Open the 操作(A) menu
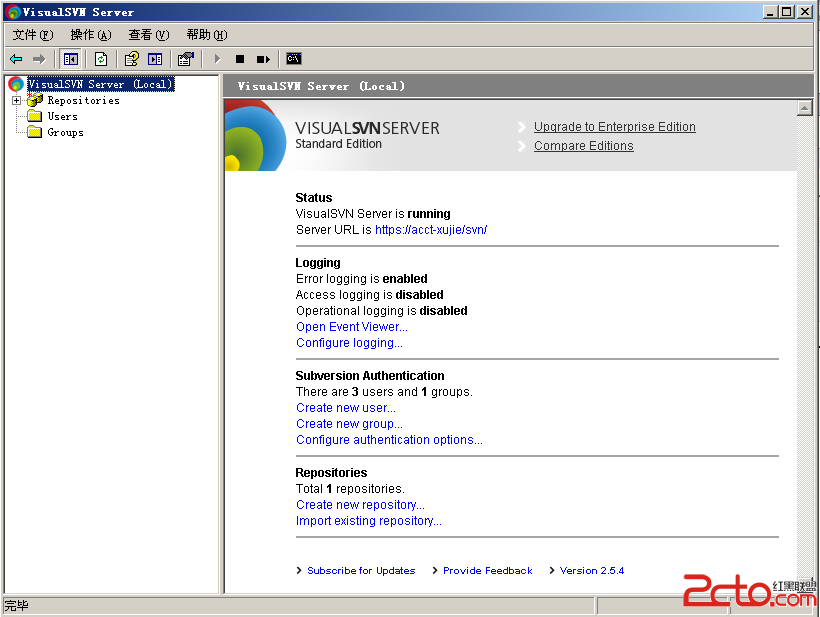This screenshot has height=617, width=820. 91,35
